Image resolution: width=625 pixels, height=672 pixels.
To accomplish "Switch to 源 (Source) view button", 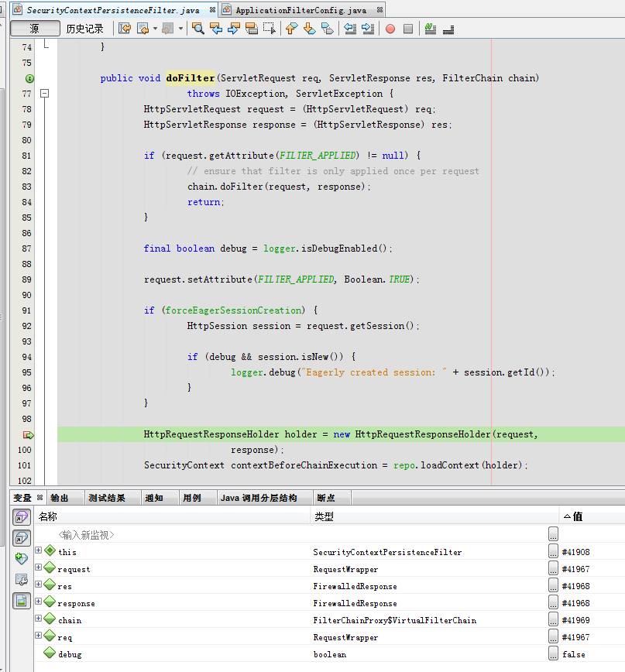I will coord(35,29).
